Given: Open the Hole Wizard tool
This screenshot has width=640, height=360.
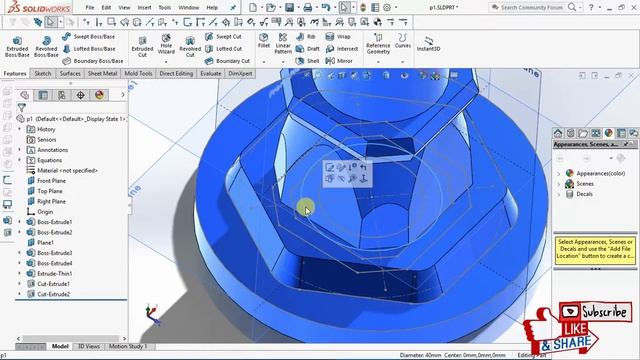Looking at the screenshot, I should coord(166,44).
